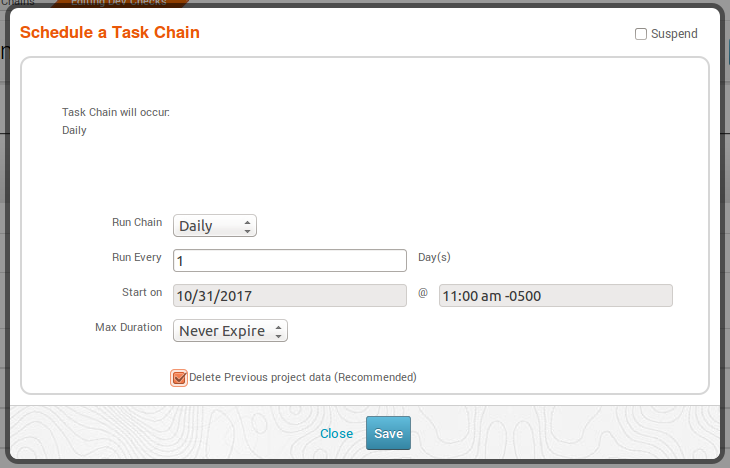Click the Schedule a Task Chain title
This screenshot has height=468, width=730.
(x=110, y=33)
